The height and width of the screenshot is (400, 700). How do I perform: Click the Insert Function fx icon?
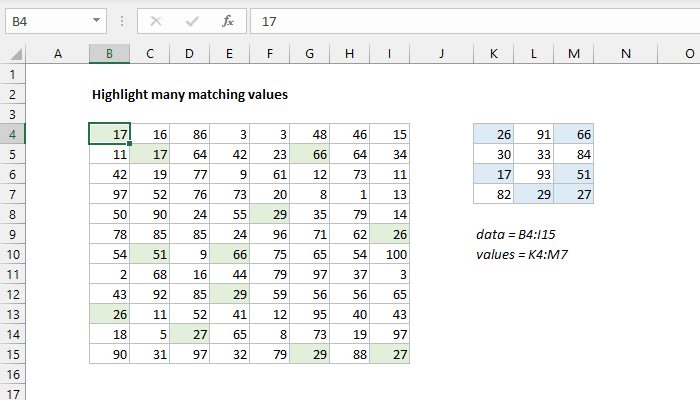coord(227,19)
